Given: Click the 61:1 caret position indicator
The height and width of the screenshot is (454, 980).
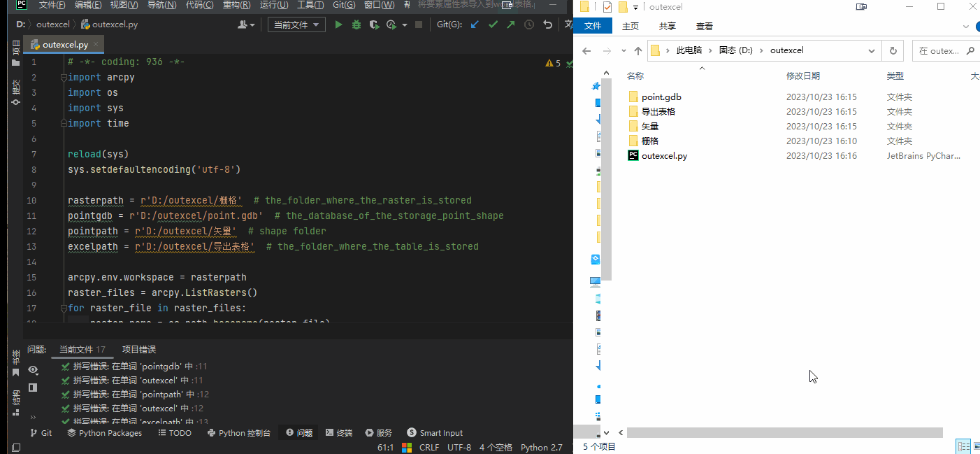Looking at the screenshot, I should click(386, 448).
